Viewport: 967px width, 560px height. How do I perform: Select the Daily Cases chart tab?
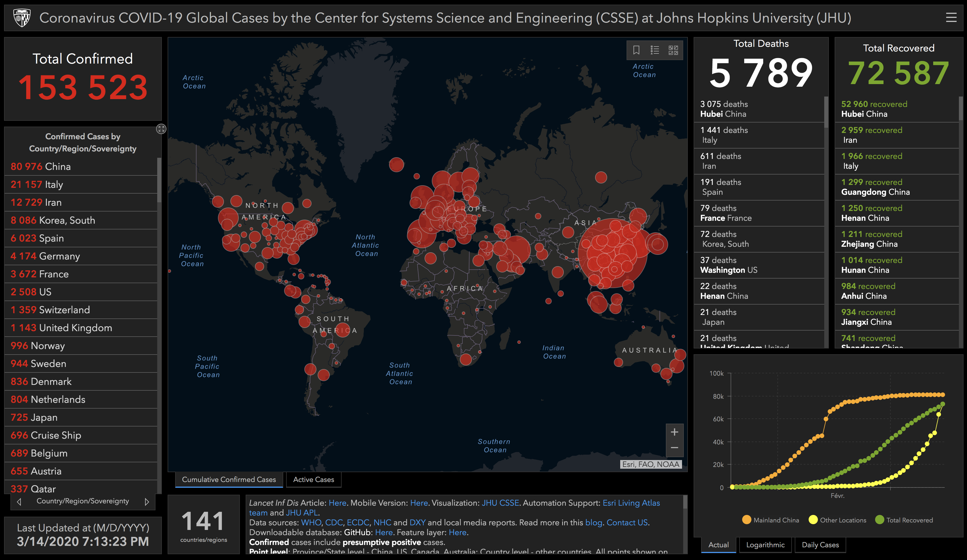pos(820,545)
